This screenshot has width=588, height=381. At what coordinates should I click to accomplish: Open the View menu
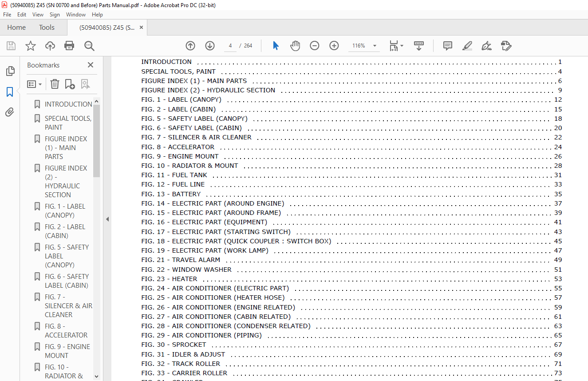click(x=38, y=15)
